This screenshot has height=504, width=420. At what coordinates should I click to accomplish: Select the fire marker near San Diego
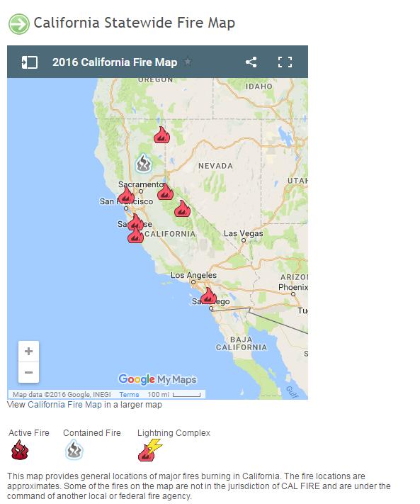click(208, 296)
